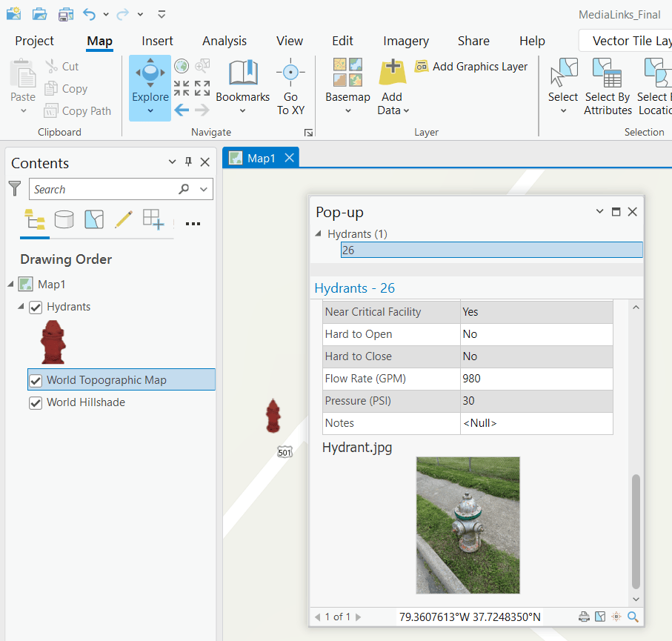Click the filter icon beside Contents search

[15, 189]
